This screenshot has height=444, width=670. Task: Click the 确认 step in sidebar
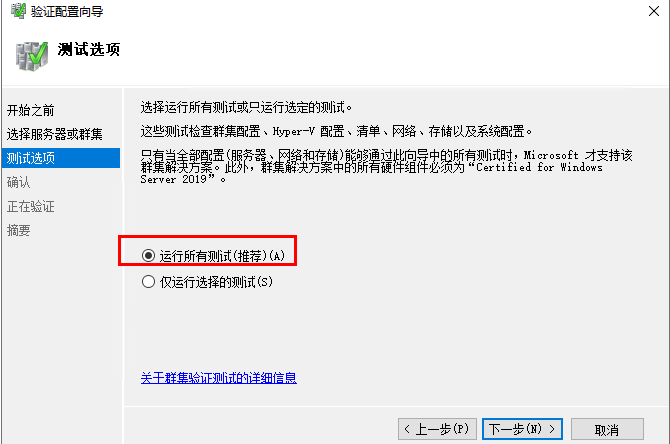point(19,182)
